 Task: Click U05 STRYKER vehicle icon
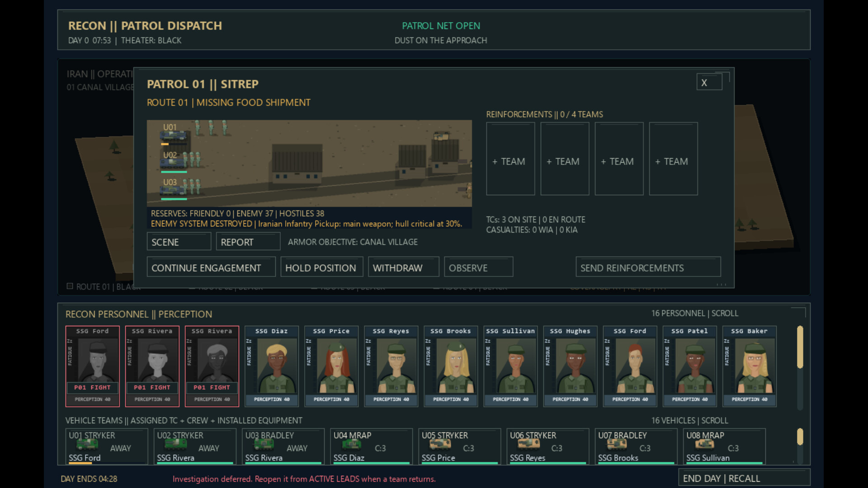click(440, 445)
